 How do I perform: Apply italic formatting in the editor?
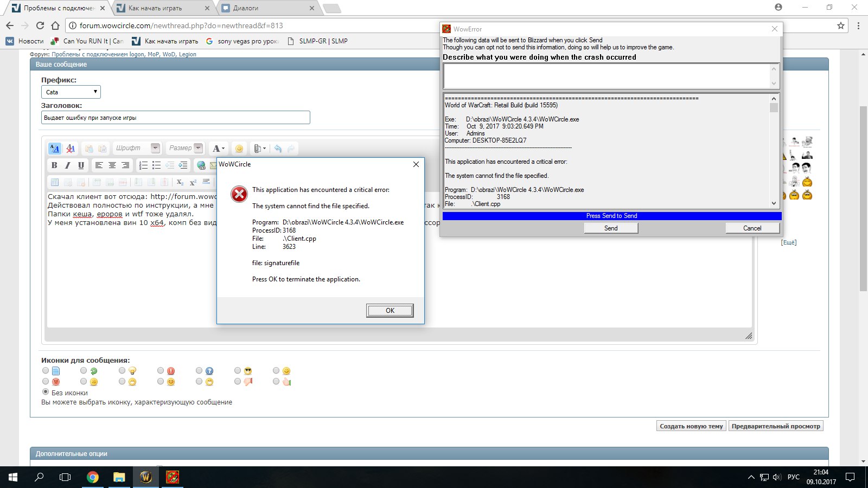tap(68, 165)
